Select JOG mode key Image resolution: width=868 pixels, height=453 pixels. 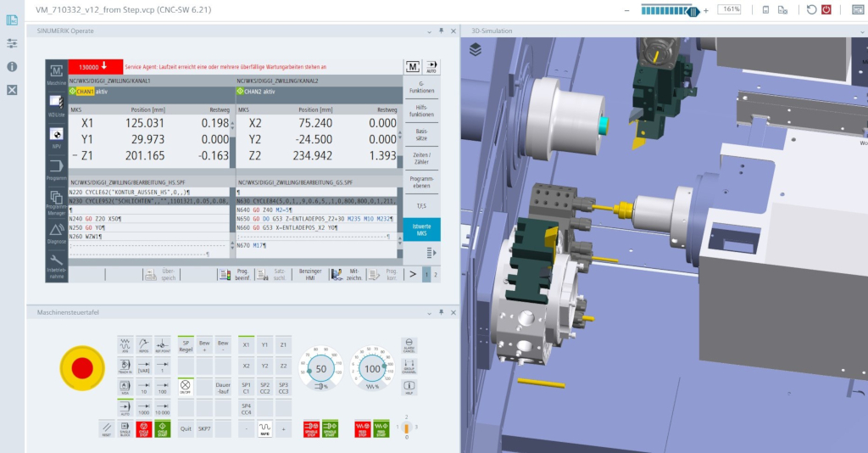pos(125,345)
